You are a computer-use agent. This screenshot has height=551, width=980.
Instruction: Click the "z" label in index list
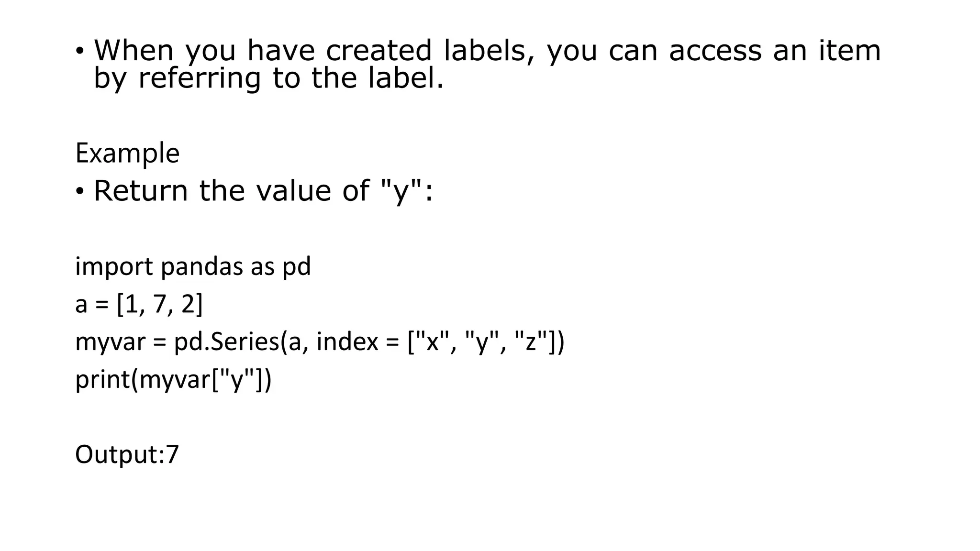point(531,342)
